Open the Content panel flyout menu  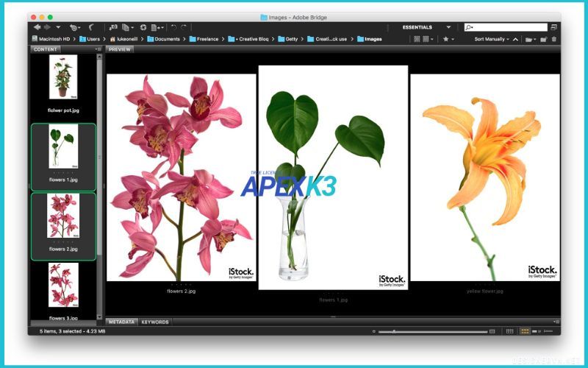pyautogui.click(x=98, y=49)
